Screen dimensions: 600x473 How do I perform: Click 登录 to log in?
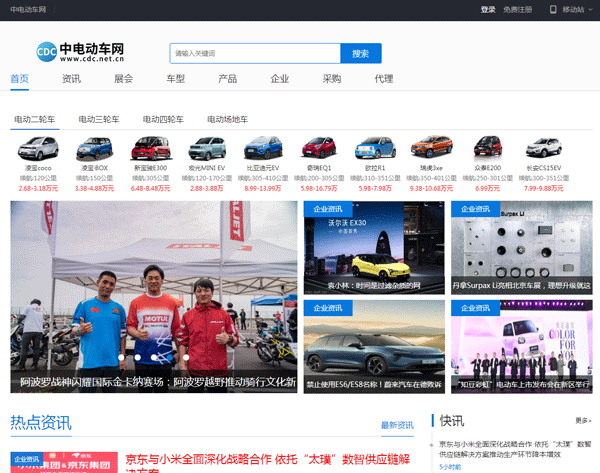[488, 10]
